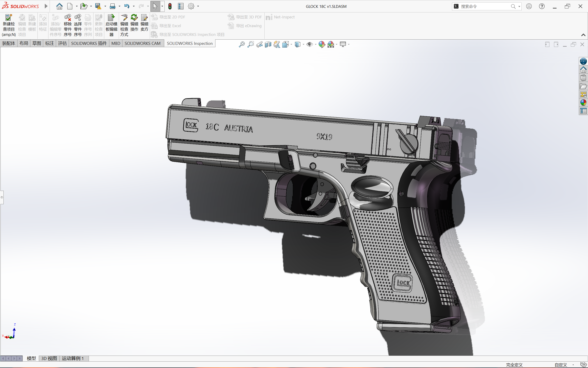Open Custom Properties task pane icon
The image size is (588, 368).
coord(583,111)
